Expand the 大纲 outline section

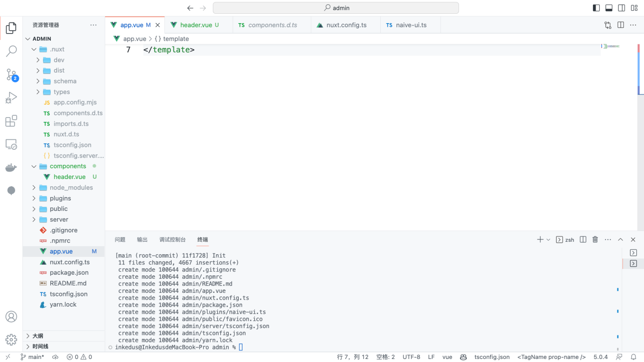pyautogui.click(x=64, y=336)
